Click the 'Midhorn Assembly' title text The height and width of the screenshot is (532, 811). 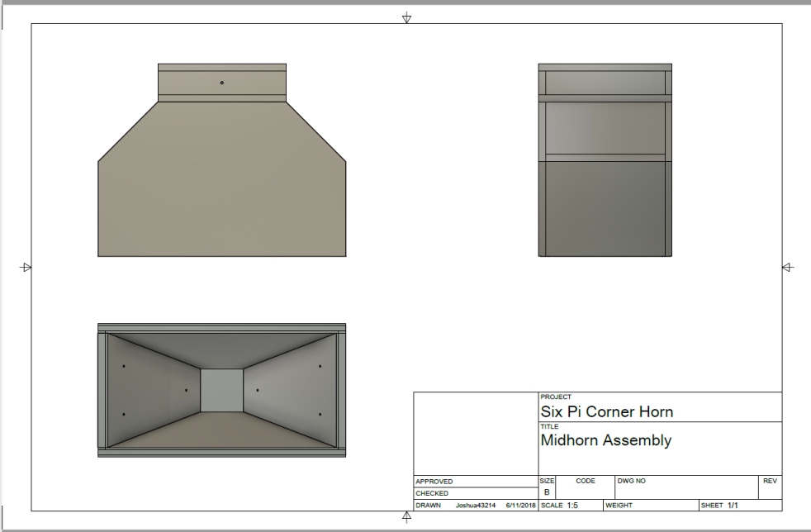pyautogui.click(x=605, y=440)
